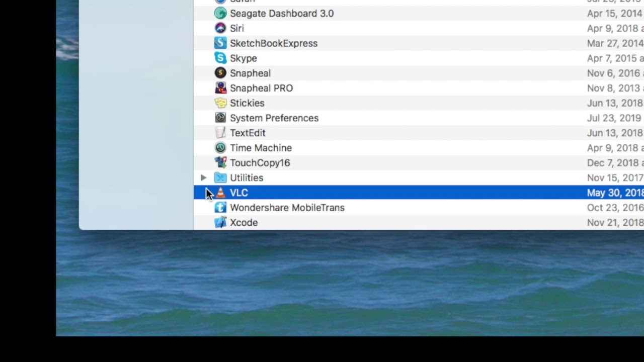Click the Nov 15, 2017 date for Utilities
Screen dimensions: 644x362
pyautogui.click(x=615, y=177)
